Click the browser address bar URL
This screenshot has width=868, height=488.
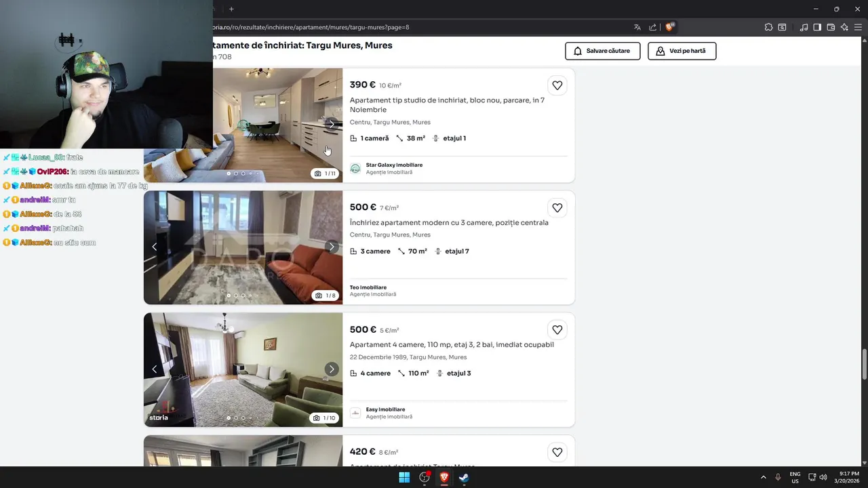click(311, 27)
